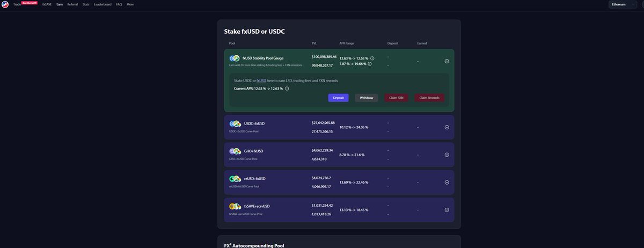Click info icon beside 12.63 % -> 12.63 % range
644x248 pixels.
pos(372,58)
